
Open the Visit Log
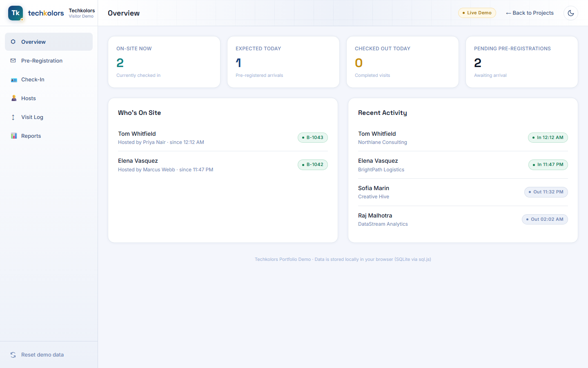click(49, 117)
